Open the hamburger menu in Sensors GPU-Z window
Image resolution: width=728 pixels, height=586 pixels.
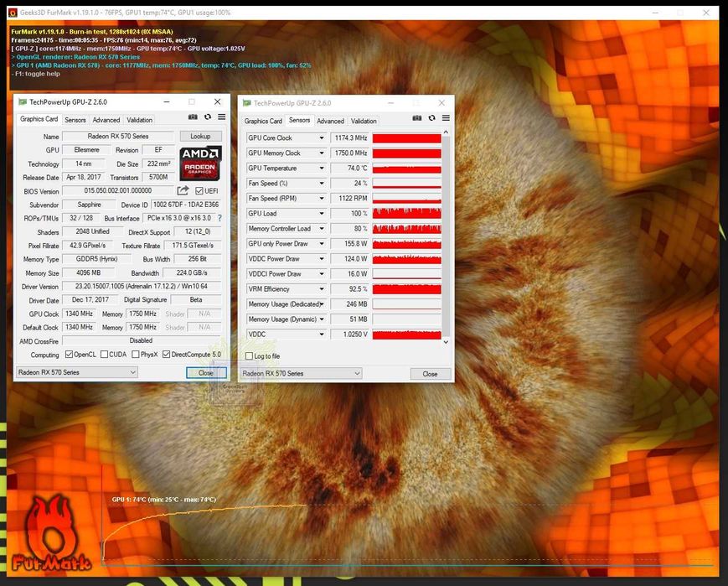(x=446, y=118)
